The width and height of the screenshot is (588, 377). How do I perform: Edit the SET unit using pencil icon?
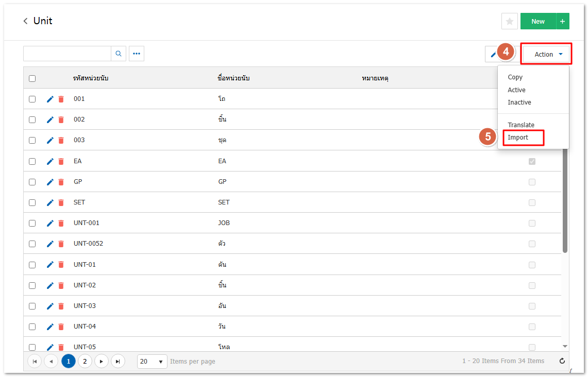click(x=50, y=202)
